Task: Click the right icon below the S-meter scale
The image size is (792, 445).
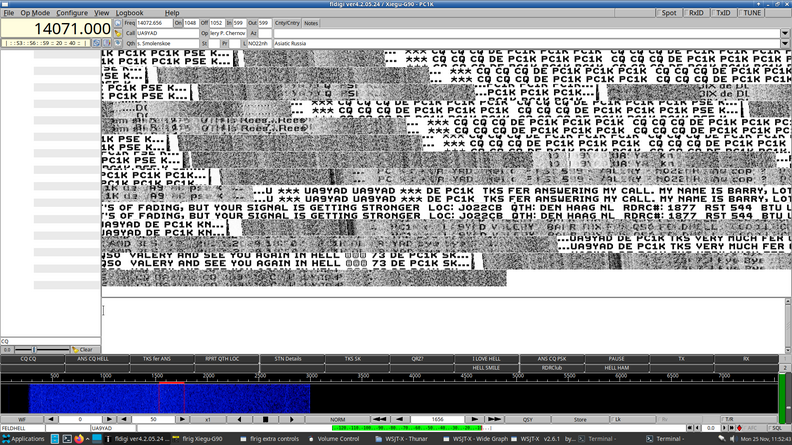Action: coord(107,43)
